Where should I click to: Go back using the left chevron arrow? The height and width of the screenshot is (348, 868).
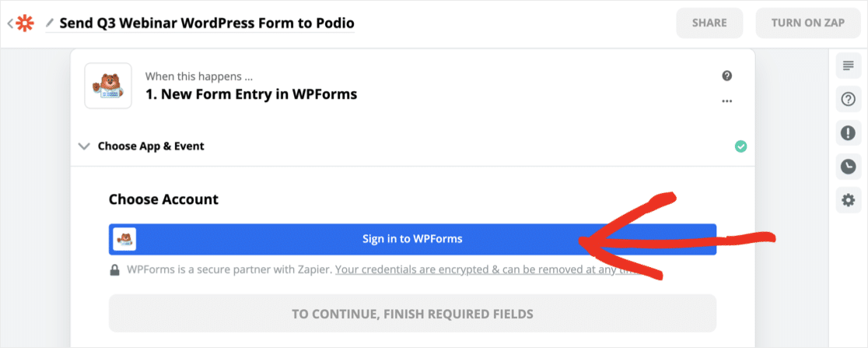click(x=9, y=23)
